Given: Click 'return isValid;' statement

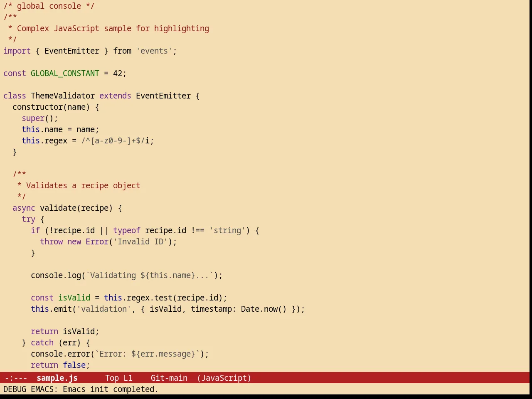Looking at the screenshot, I should 65,331.
